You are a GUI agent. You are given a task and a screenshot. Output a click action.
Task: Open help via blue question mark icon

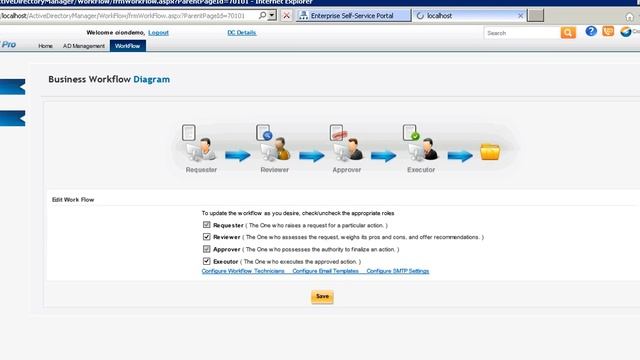pyautogui.click(x=591, y=31)
